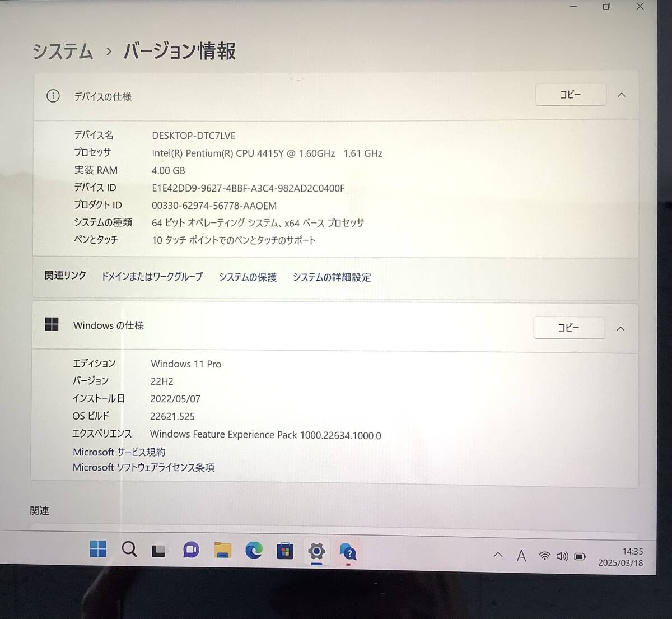Select device ID starting E1E42DD9
The width and height of the screenshot is (672, 619).
point(248,188)
